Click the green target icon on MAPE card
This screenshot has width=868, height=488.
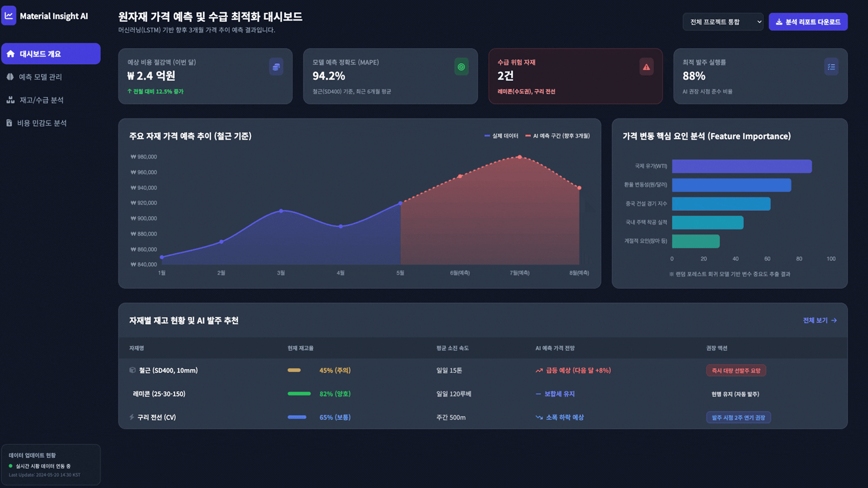click(x=461, y=67)
